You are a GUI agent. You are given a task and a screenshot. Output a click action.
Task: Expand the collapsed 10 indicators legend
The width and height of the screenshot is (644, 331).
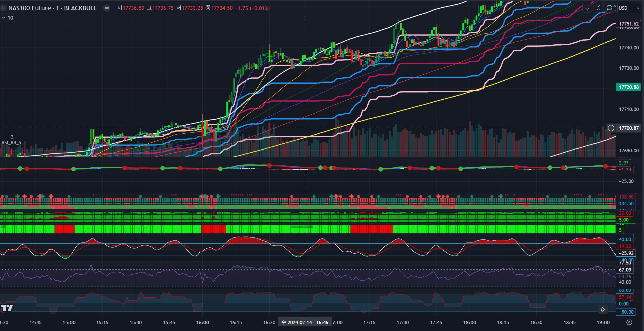7,18
